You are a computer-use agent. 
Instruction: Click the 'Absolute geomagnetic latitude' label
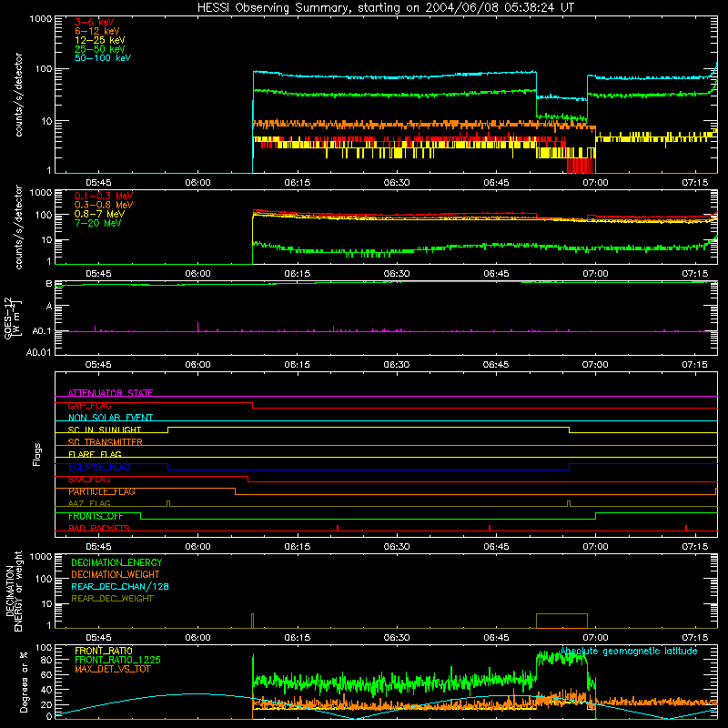tap(629, 652)
